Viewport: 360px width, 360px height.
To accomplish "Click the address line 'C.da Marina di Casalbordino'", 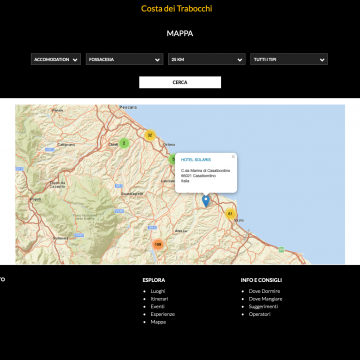I will point(205,171).
